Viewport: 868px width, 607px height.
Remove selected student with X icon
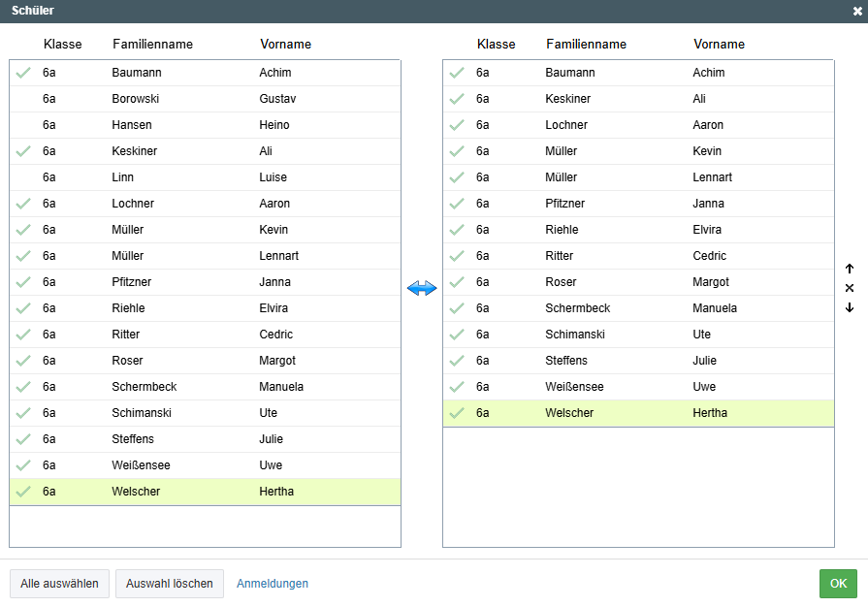pos(850,288)
